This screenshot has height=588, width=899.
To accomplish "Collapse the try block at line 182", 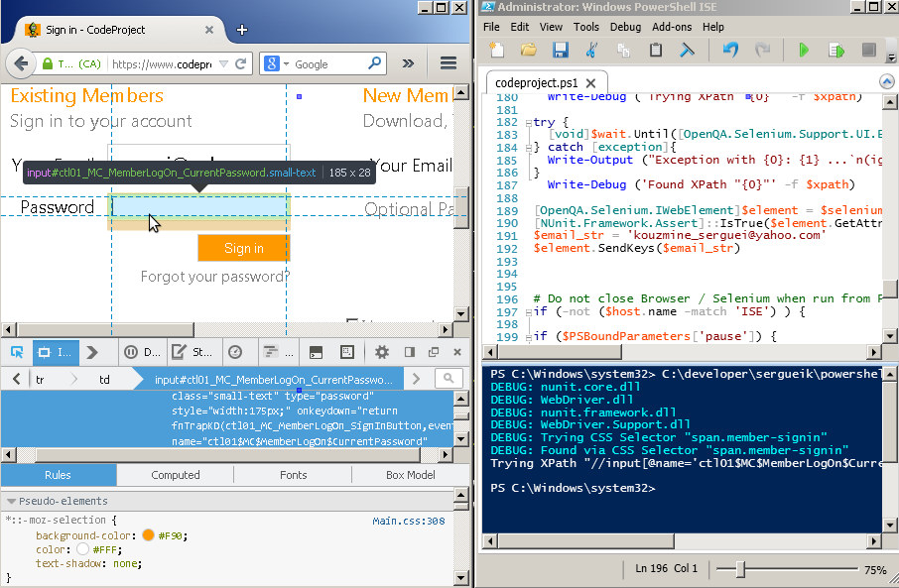I will tap(528, 122).
